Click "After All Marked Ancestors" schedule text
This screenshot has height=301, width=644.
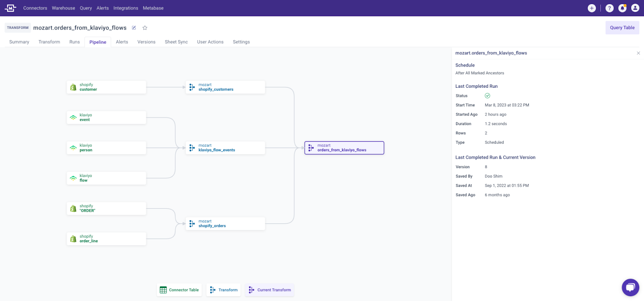pos(480,73)
